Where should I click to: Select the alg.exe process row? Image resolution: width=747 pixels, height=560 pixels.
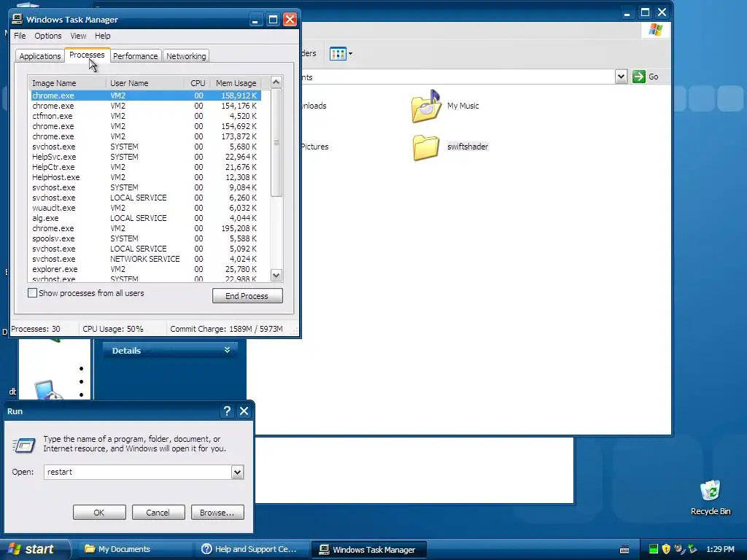tap(145, 218)
